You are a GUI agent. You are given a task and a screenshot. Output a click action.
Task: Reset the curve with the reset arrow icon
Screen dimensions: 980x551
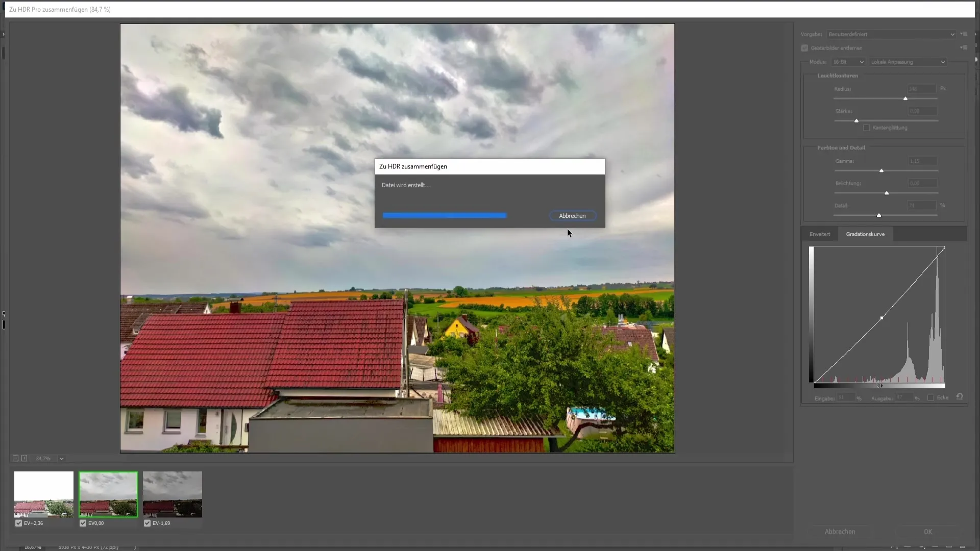pos(960,396)
